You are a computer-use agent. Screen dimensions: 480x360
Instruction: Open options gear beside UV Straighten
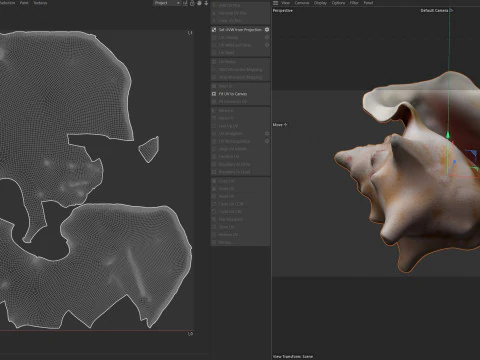click(x=267, y=134)
